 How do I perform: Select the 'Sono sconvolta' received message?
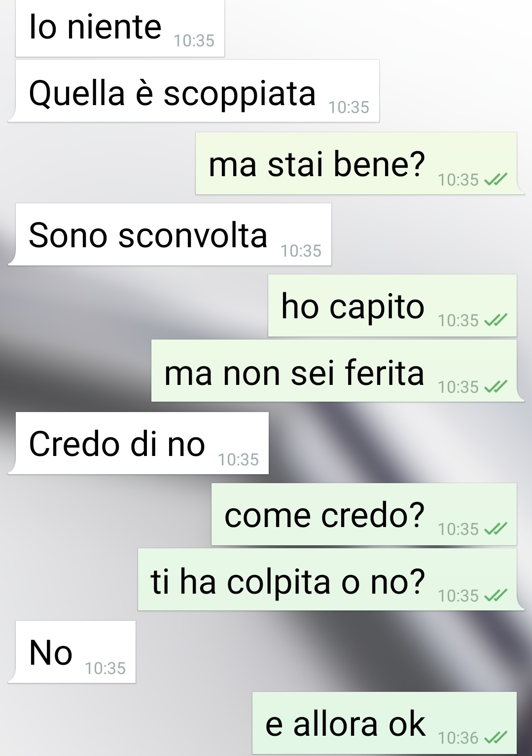pyautogui.click(x=170, y=234)
